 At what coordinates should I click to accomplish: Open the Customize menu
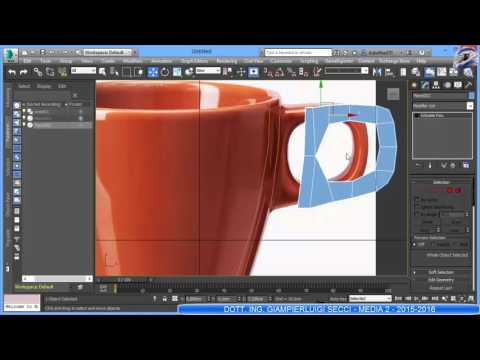[281, 61]
